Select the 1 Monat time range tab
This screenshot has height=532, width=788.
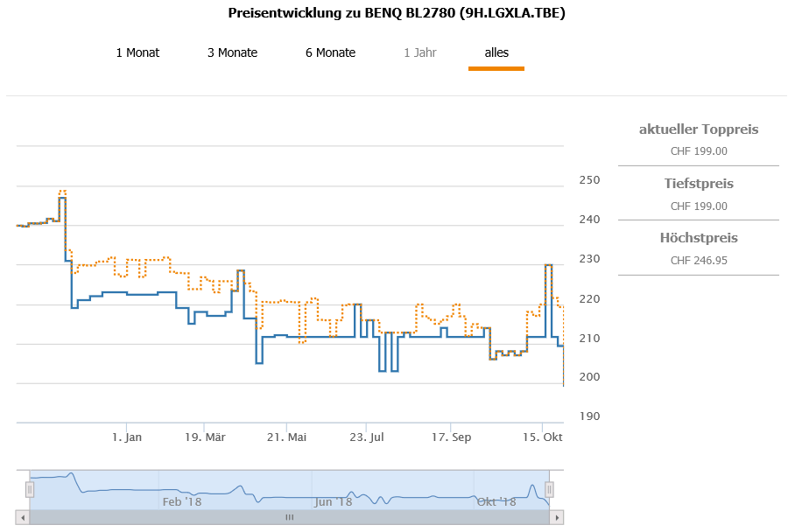[x=137, y=52]
